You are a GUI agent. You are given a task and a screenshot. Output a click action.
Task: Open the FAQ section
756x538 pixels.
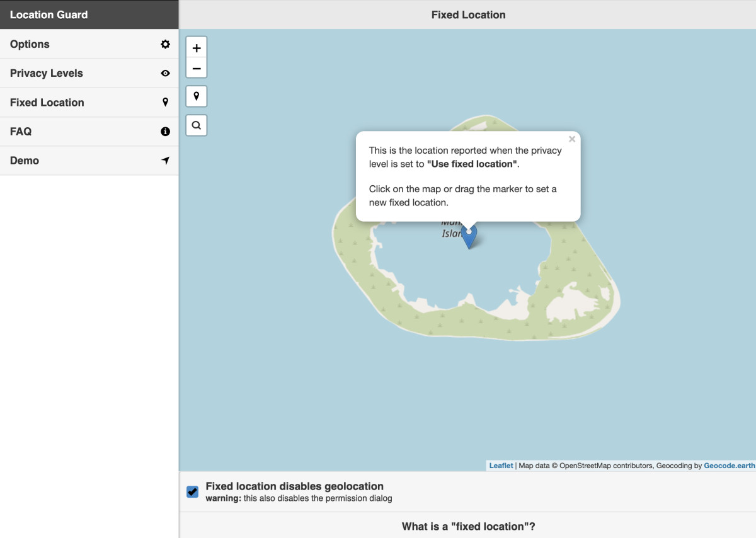tap(20, 131)
